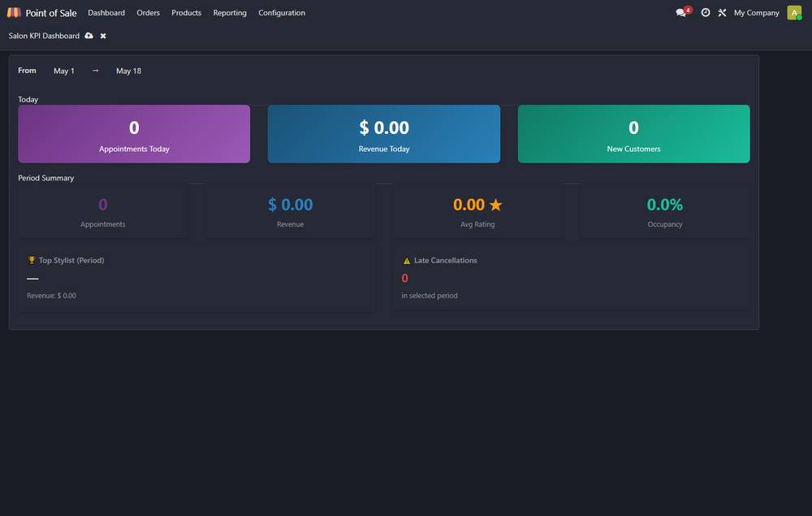The width and height of the screenshot is (812, 516).
Task: Open the Orders menu
Action: 148,12
